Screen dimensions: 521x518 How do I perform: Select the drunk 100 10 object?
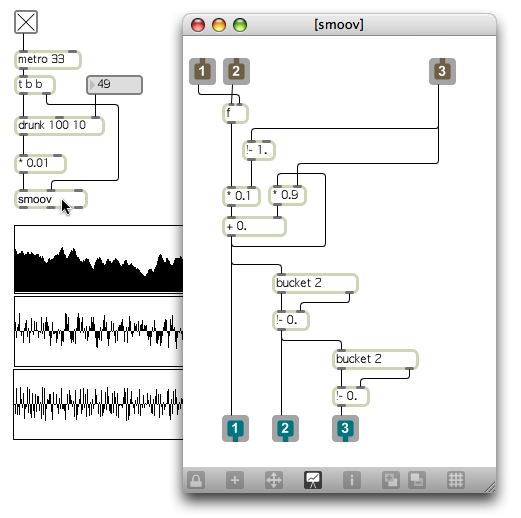[59, 126]
